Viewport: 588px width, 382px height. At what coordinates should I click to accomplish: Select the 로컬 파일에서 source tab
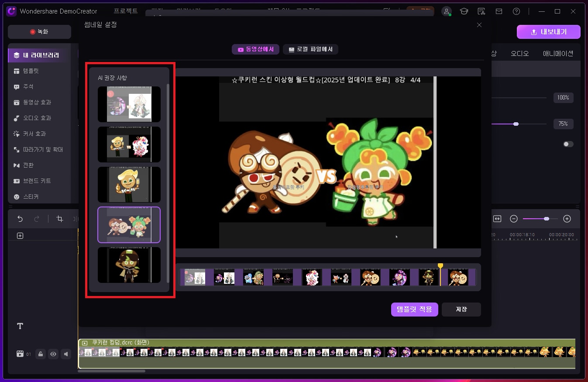(x=310, y=49)
